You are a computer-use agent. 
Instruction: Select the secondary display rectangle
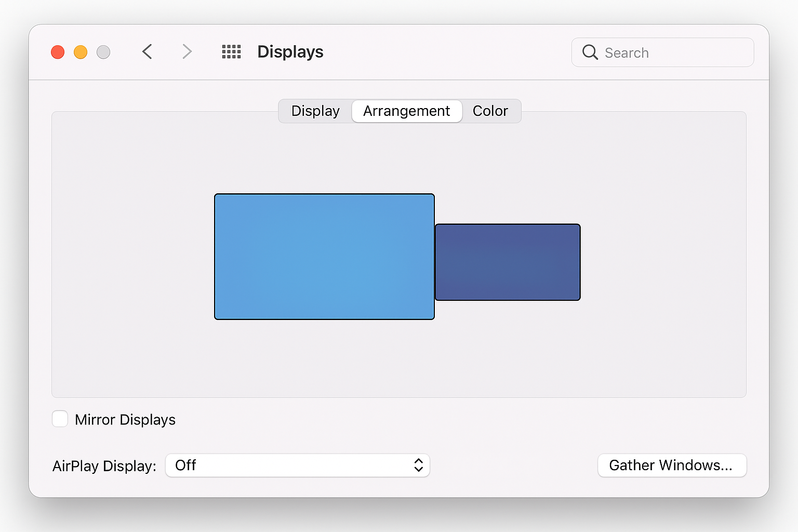pyautogui.click(x=508, y=262)
